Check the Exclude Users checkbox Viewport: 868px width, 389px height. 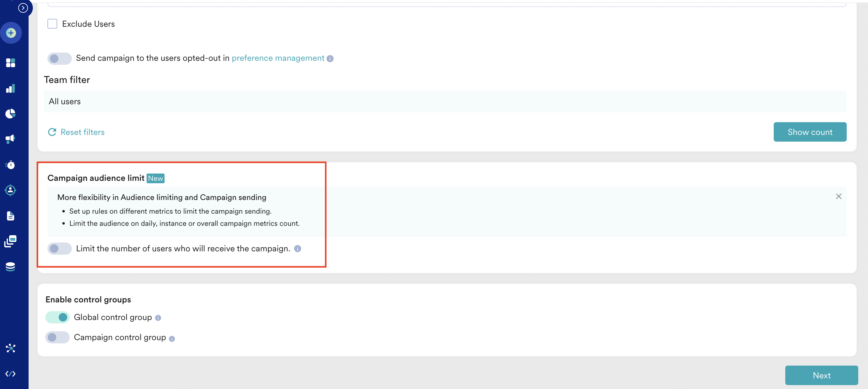(52, 24)
